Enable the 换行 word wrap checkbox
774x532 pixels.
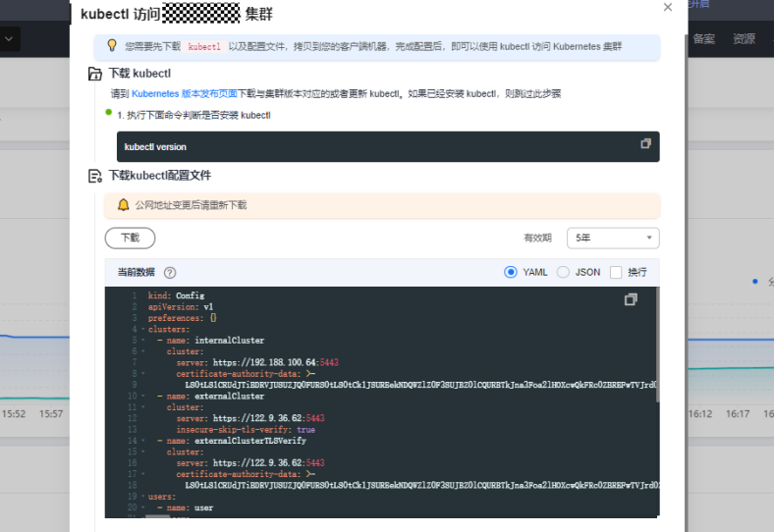[616, 273]
